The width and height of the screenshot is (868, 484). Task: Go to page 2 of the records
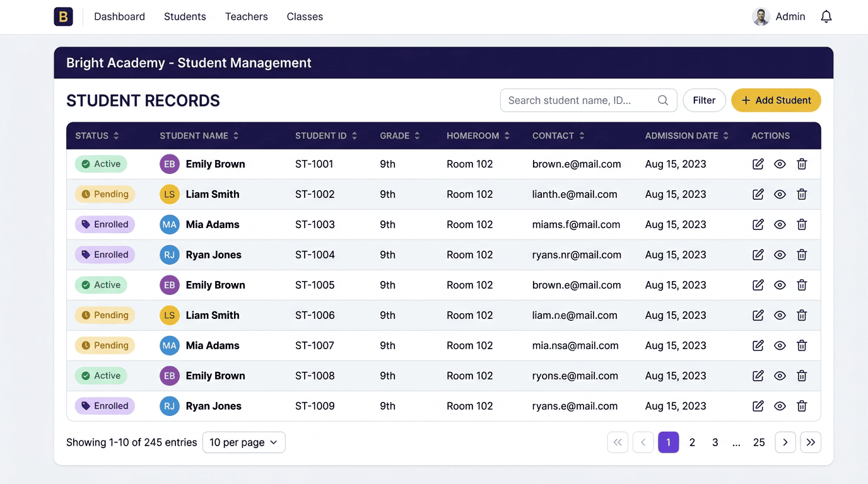click(x=692, y=442)
